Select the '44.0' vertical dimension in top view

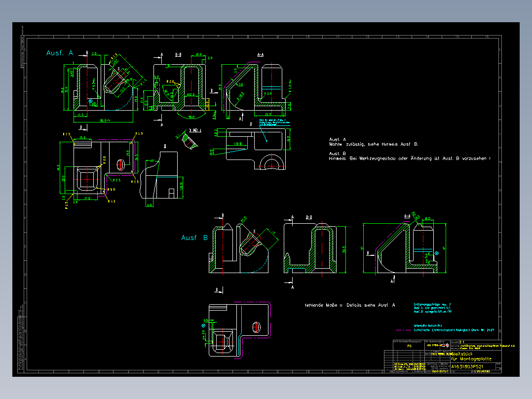pos(58,167)
